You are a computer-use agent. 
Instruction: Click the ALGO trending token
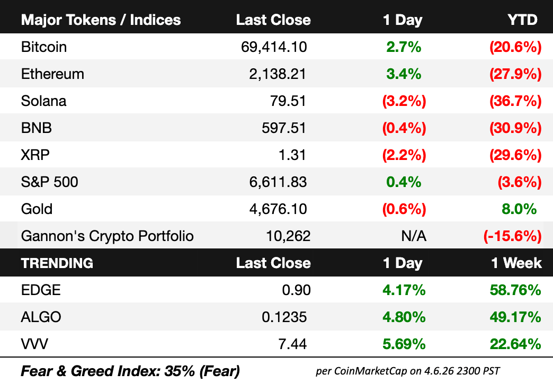[x=41, y=317]
